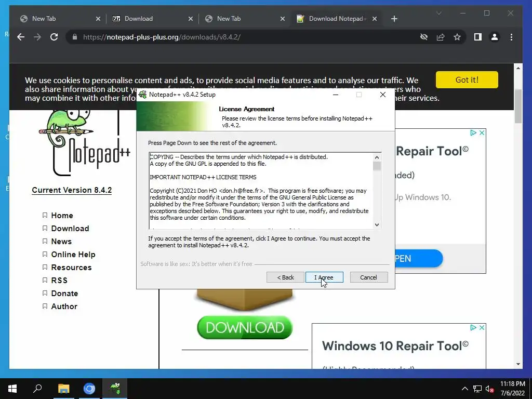Screen dimensions: 532x399
Task: Click the I Agree button in setup
Action: point(324,277)
